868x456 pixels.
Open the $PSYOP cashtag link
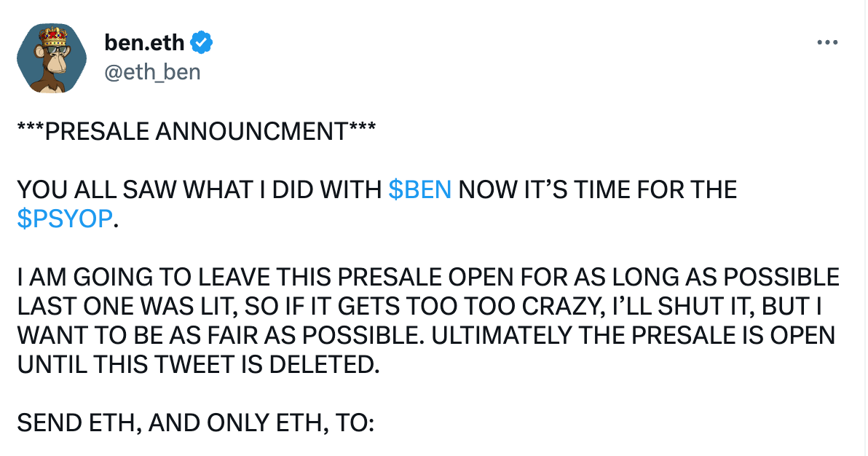point(65,219)
